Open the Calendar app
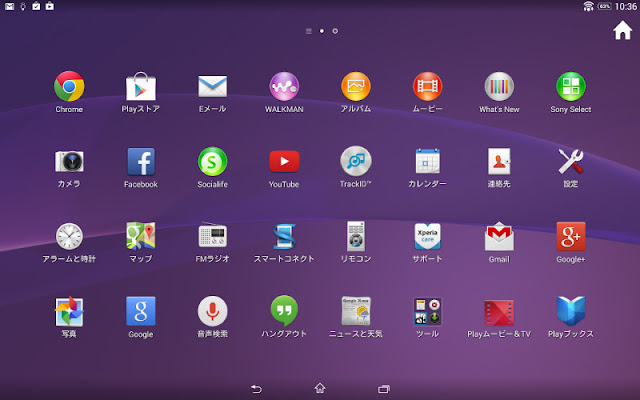 427,161
